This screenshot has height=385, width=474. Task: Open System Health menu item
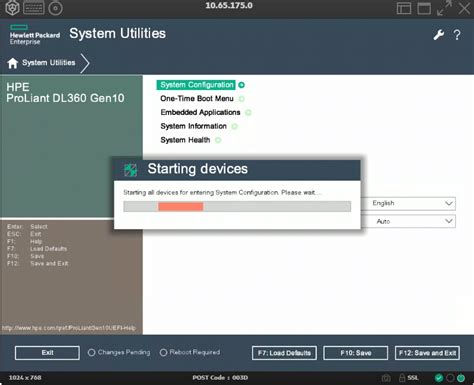185,140
